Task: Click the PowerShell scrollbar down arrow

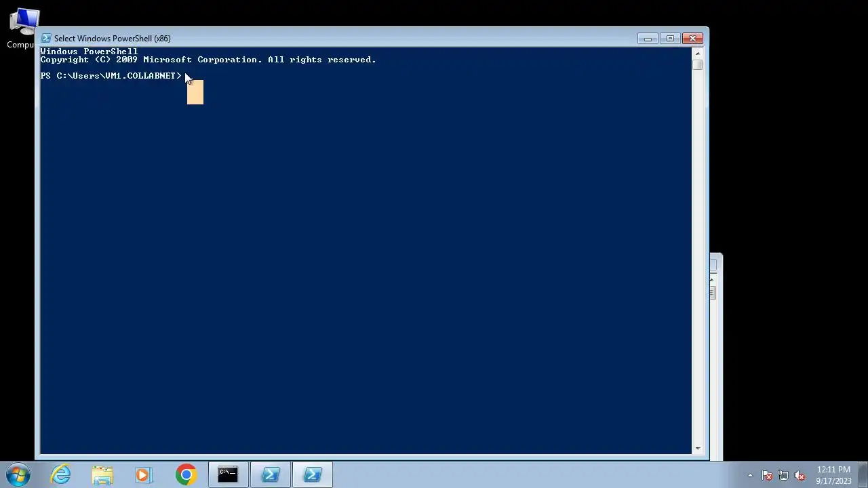Action: pos(698,448)
